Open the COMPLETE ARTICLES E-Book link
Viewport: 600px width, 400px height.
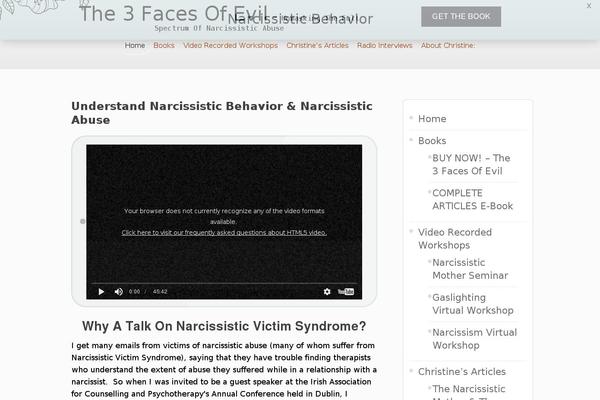[473, 199]
